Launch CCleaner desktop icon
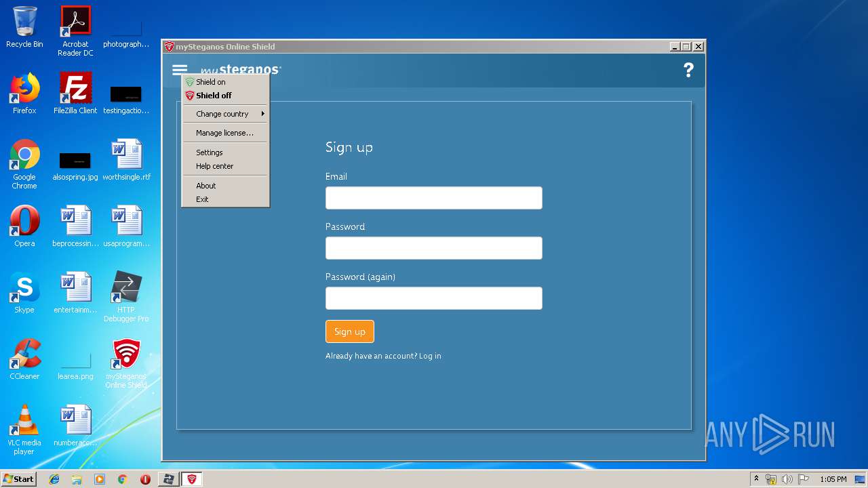The height and width of the screenshot is (488, 868). coord(24,359)
